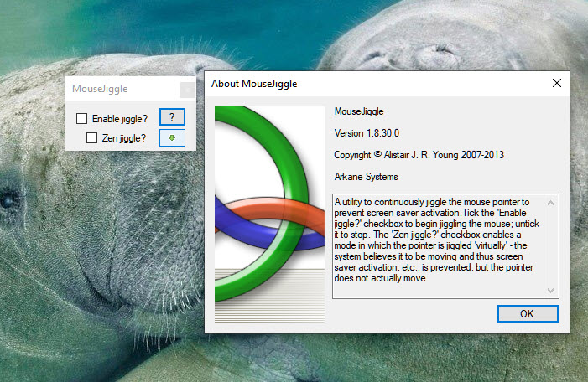This screenshot has height=382, width=588.
Task: Tick the 'Zen jiggle?' checkbox
Action: tap(92, 138)
